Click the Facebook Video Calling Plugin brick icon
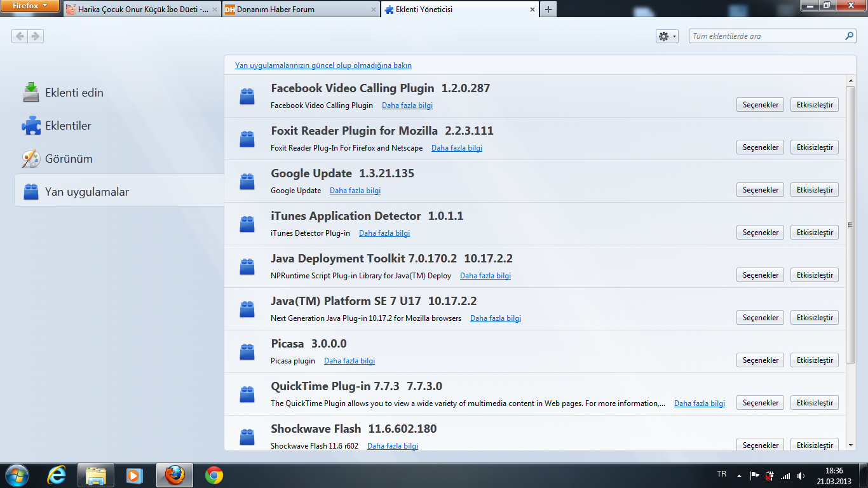This screenshot has width=868, height=488. pyautogui.click(x=247, y=97)
